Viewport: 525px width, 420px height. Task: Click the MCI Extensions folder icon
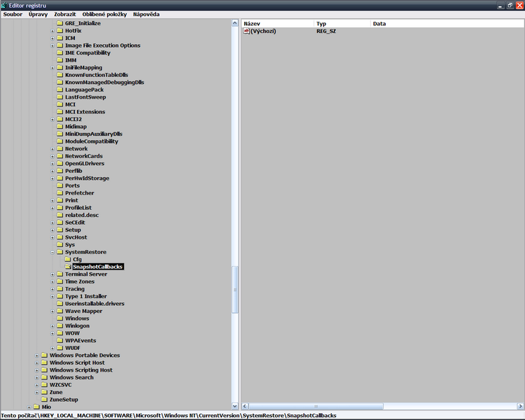point(60,111)
